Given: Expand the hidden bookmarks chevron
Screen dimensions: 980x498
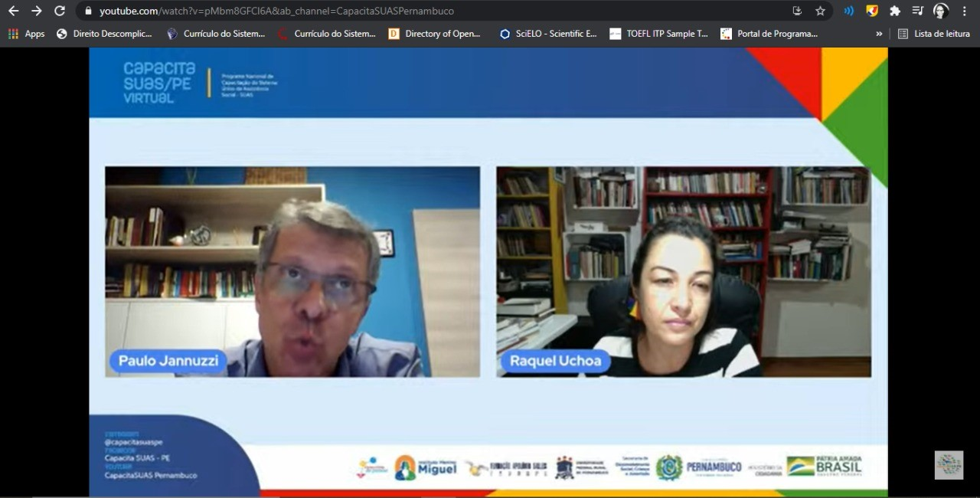Looking at the screenshot, I should click(x=879, y=34).
